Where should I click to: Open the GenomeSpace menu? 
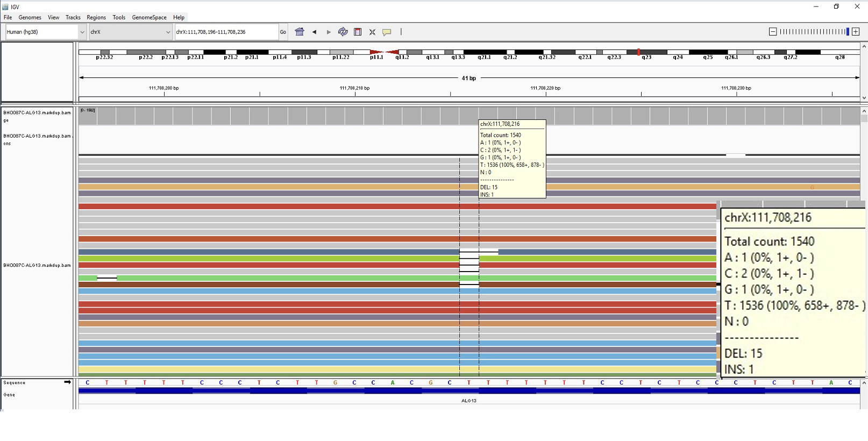149,17
